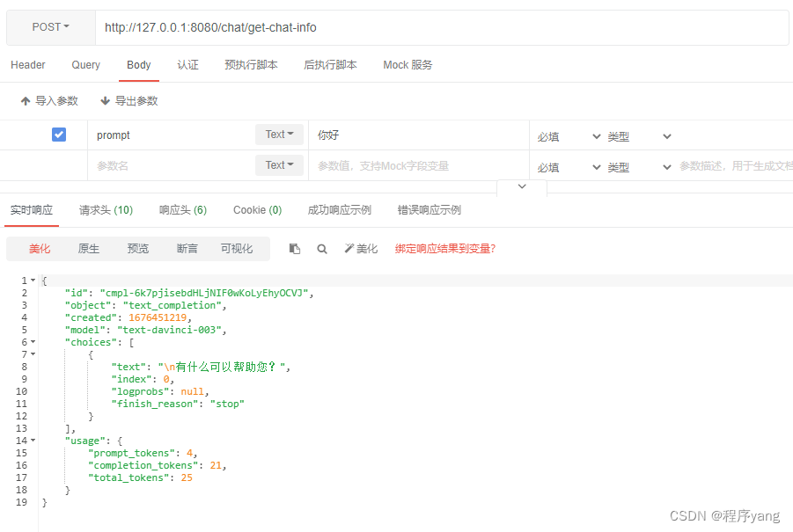Click the logprobs null value
The image size is (793, 532).
tap(192, 391)
